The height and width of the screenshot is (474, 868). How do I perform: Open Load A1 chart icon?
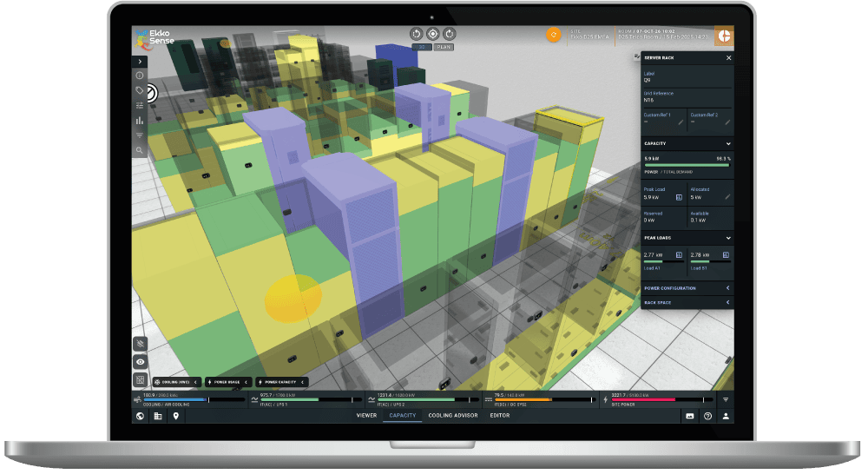680,254
